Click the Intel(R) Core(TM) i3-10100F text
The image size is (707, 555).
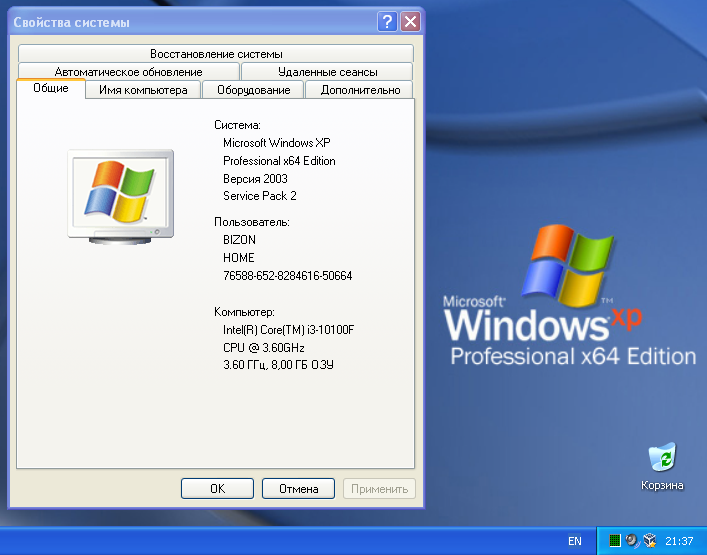[289, 330]
